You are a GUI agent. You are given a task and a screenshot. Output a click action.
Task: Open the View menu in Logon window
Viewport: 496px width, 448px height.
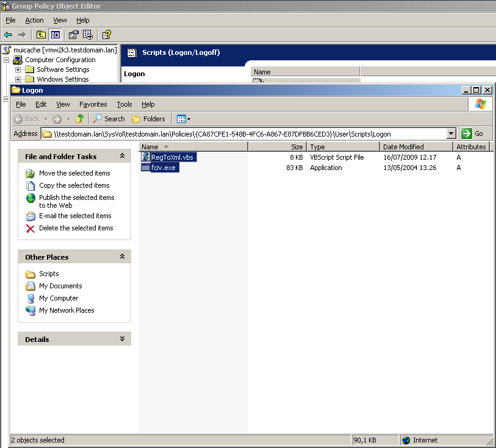coord(63,104)
